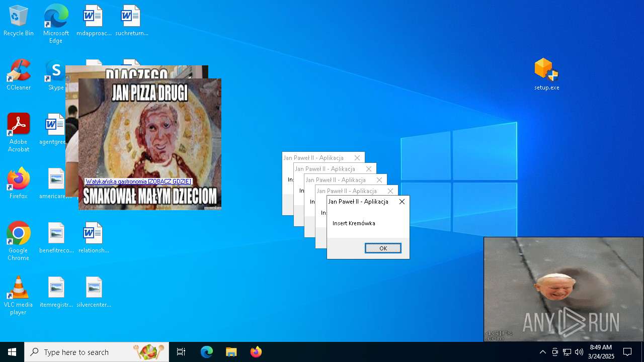Screen dimensions: 644x362
Task: Click OK in the Insert Kremówka dialog
Action: [x=383, y=248]
